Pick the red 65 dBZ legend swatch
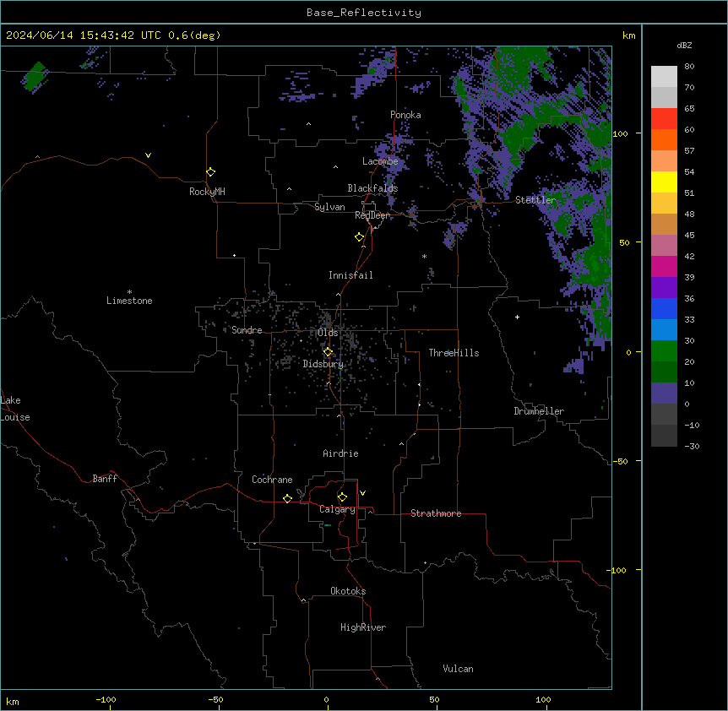The height and width of the screenshot is (711, 728). pyautogui.click(x=664, y=119)
